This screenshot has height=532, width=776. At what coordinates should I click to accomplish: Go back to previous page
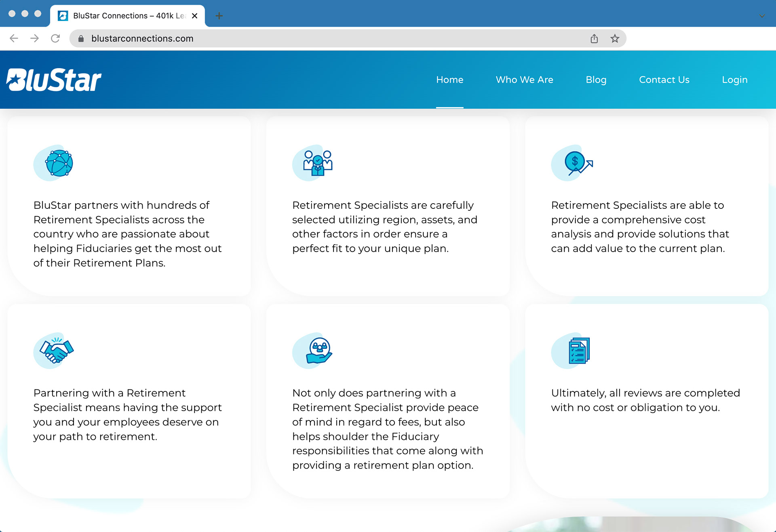14,39
